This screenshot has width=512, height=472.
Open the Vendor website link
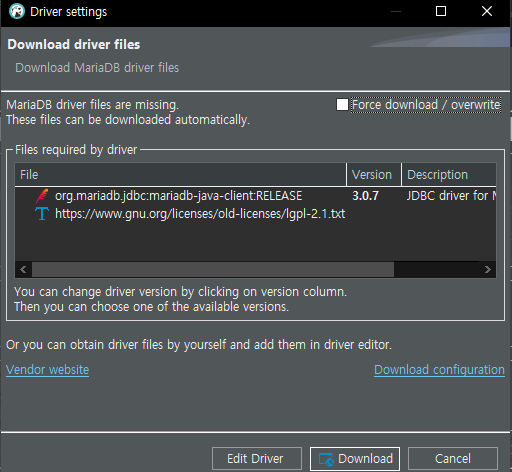(47, 370)
